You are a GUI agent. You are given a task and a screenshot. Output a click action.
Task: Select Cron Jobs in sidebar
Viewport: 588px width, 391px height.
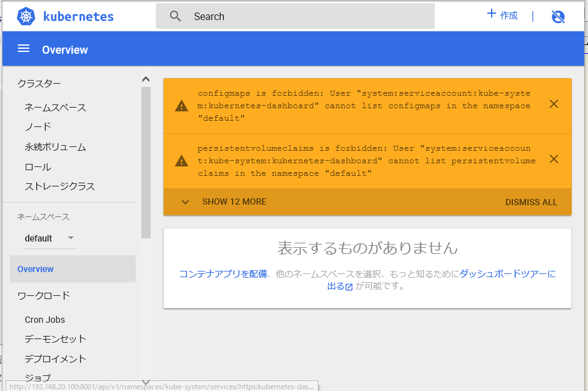click(x=44, y=320)
